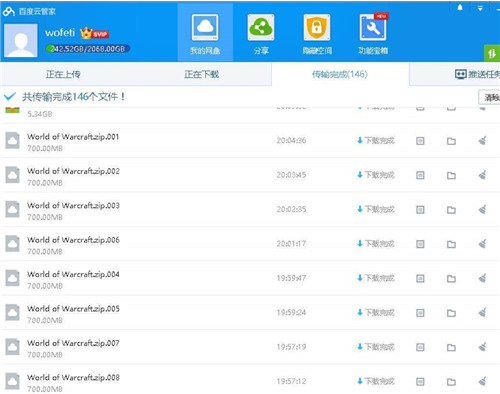Open the title bar dropdown arrow menu
The height and width of the screenshot is (394, 500).
(480, 9)
